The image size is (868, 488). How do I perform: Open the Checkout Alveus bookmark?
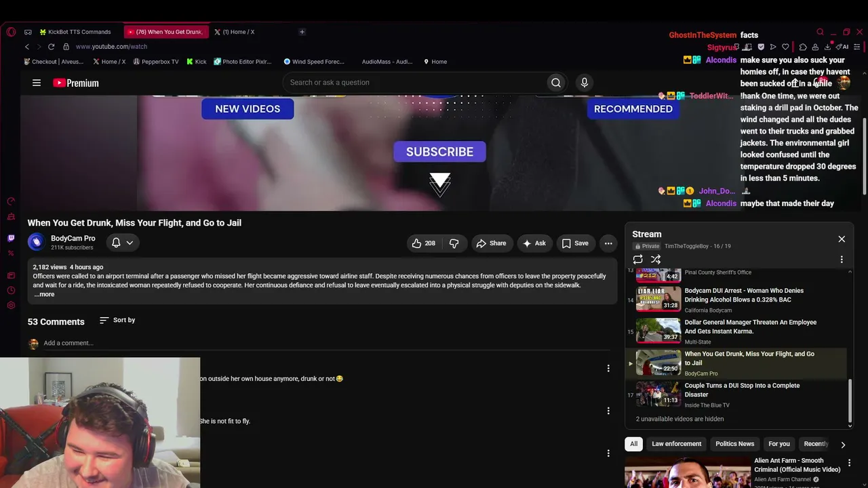(54, 62)
